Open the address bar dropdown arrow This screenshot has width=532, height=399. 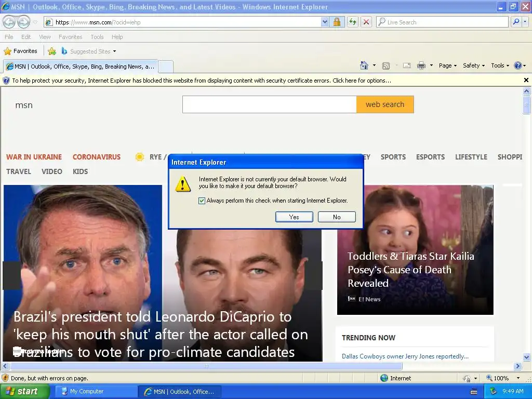pyautogui.click(x=325, y=22)
